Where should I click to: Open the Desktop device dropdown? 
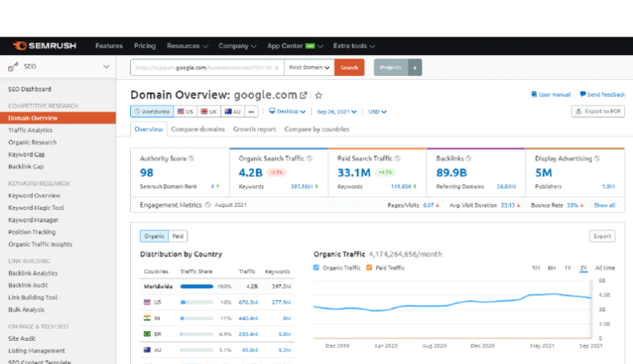(287, 112)
